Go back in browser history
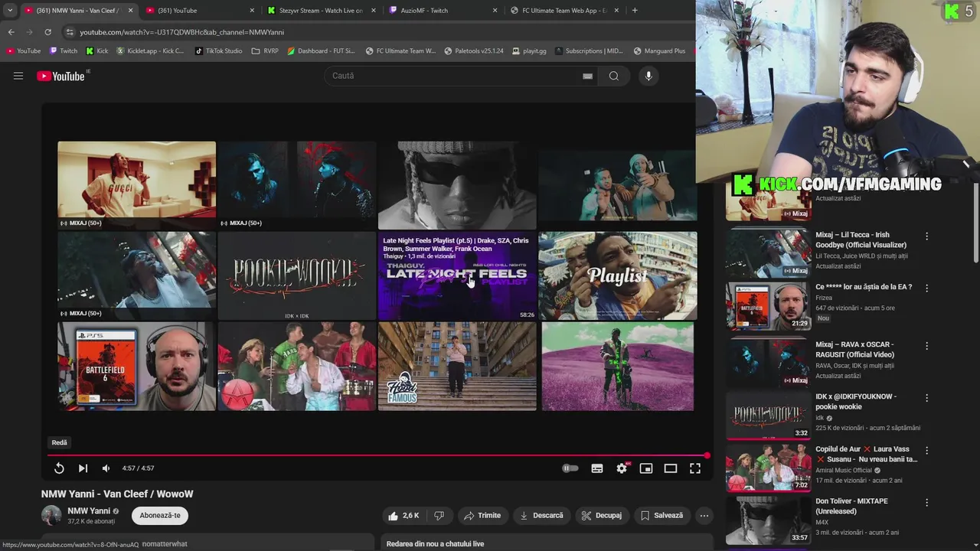Viewport: 980px width, 551px height. click(11, 32)
